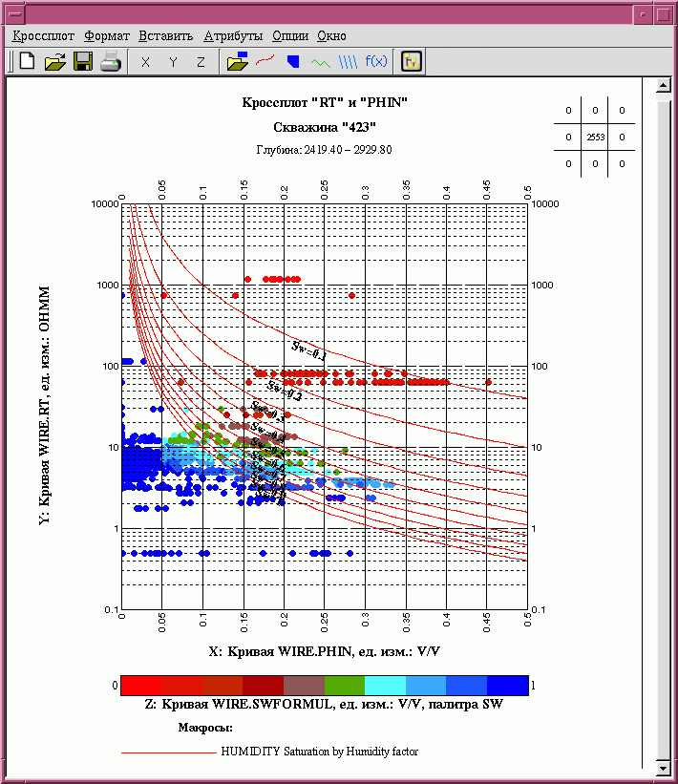Open the f(x) function tool
This screenshot has width=678, height=784.
tap(376, 61)
